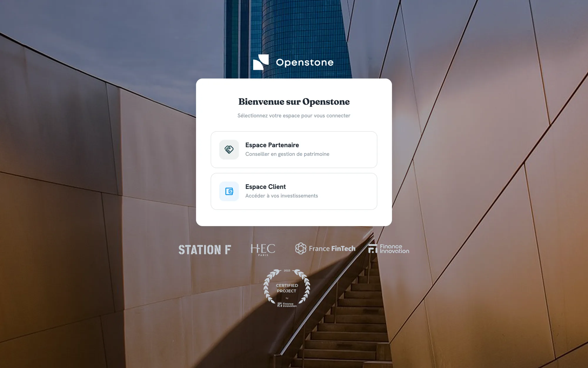Click the 2023 Certified Project badge
The height and width of the screenshot is (368, 588).
287,288
